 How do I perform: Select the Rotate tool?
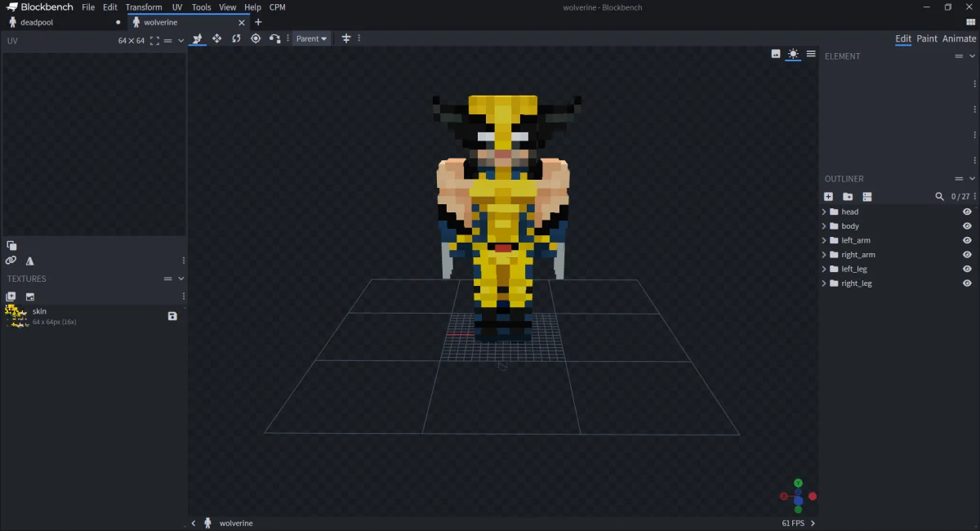(x=236, y=38)
